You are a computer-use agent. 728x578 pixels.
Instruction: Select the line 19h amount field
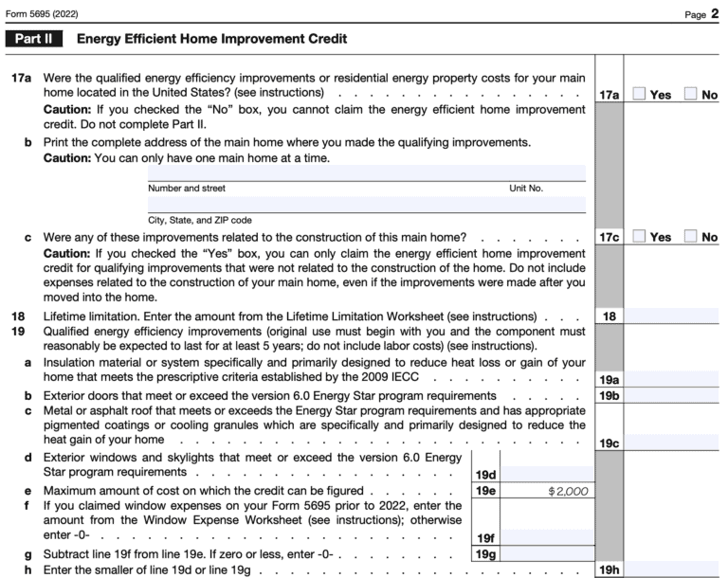tap(672, 569)
